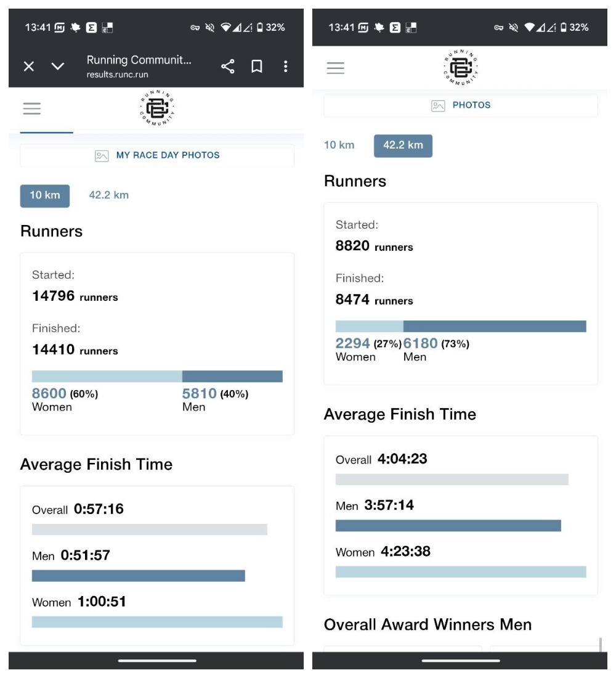The width and height of the screenshot is (616, 678).
Task: Select the 42.2 km tab on right screen
Action: pyautogui.click(x=403, y=145)
